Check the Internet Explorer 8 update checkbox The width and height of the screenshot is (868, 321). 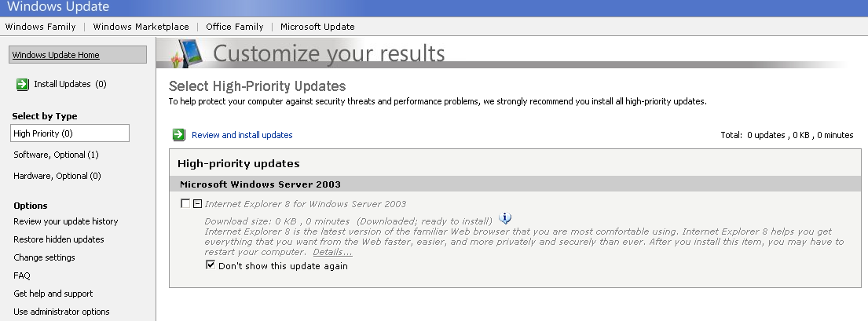pos(185,203)
